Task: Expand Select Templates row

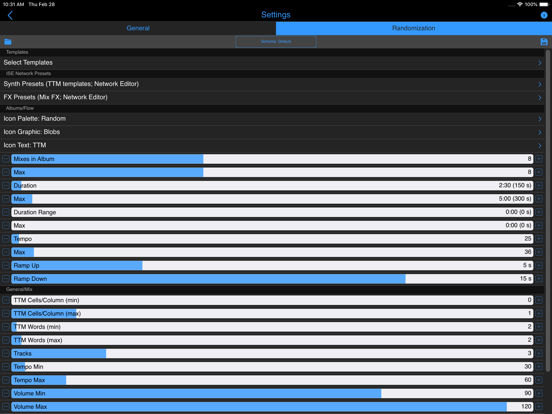Action: coord(272,63)
